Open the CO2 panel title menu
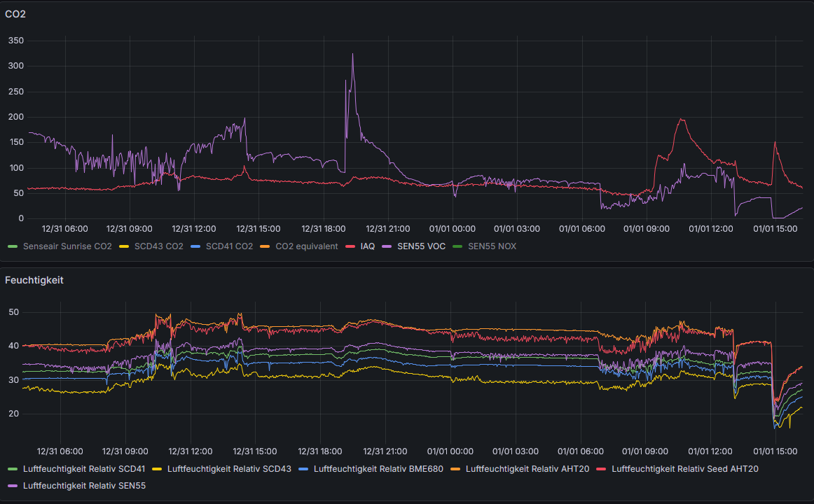814x504 pixels. pos(15,13)
